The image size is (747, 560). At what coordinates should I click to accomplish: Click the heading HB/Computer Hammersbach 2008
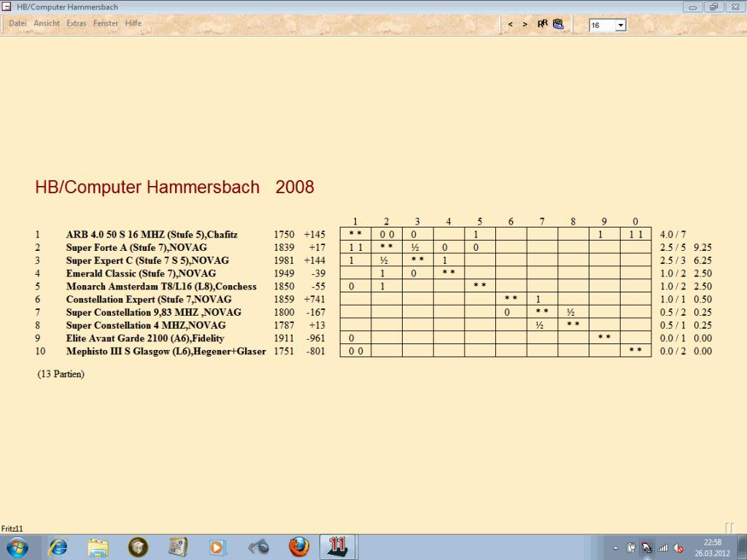(174, 187)
